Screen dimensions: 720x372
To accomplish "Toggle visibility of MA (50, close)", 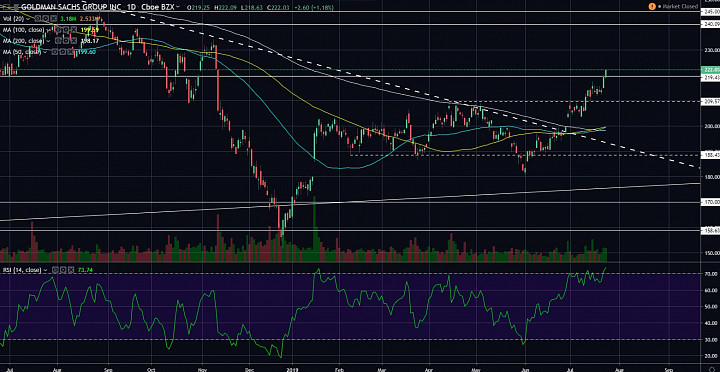I will click(55, 52).
